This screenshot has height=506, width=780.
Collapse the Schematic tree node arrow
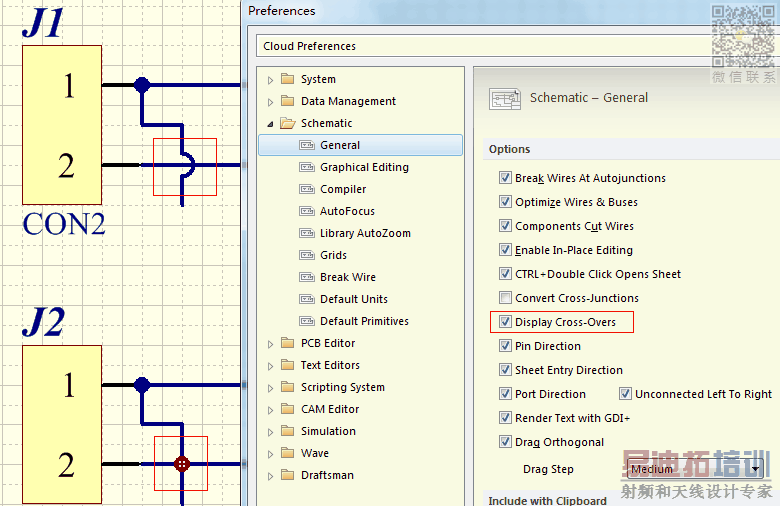click(270, 124)
